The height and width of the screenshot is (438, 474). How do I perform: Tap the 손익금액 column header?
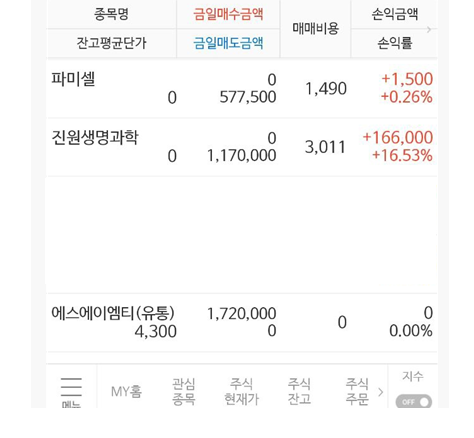click(395, 14)
